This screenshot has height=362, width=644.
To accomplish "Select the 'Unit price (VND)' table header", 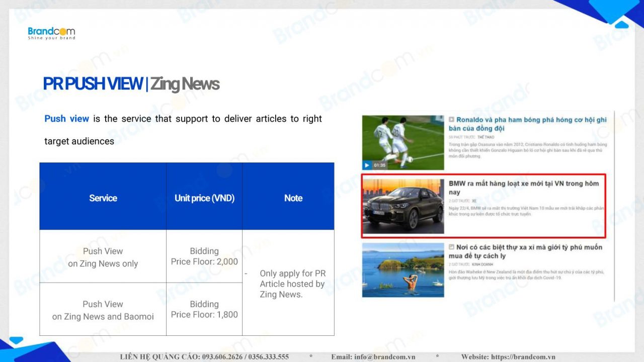I will click(204, 198).
